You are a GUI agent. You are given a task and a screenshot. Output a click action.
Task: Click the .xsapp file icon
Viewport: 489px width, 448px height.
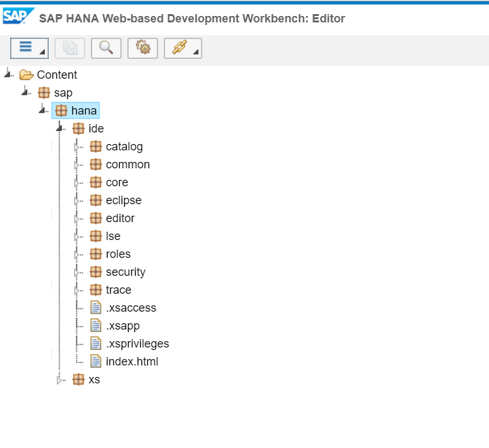[x=96, y=326]
